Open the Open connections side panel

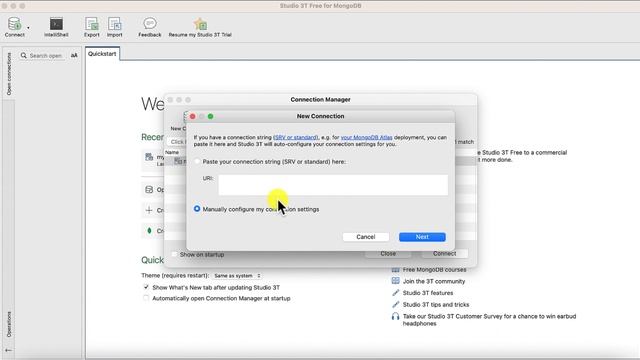[9, 74]
